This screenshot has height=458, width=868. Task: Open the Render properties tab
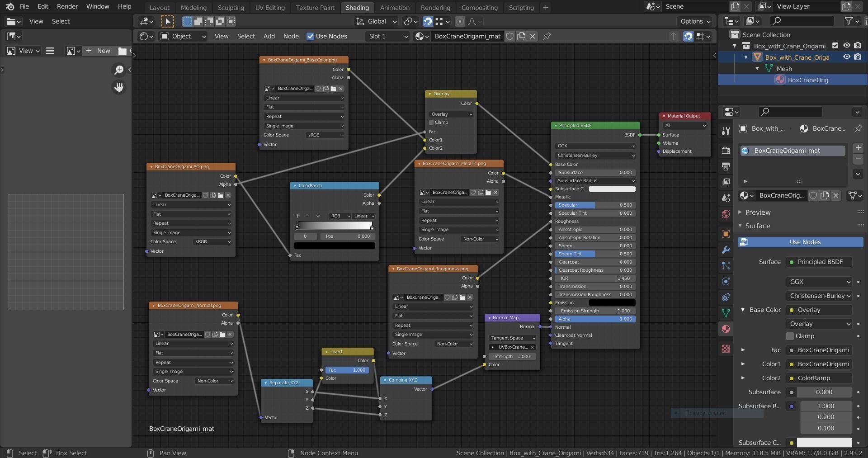coord(726,150)
